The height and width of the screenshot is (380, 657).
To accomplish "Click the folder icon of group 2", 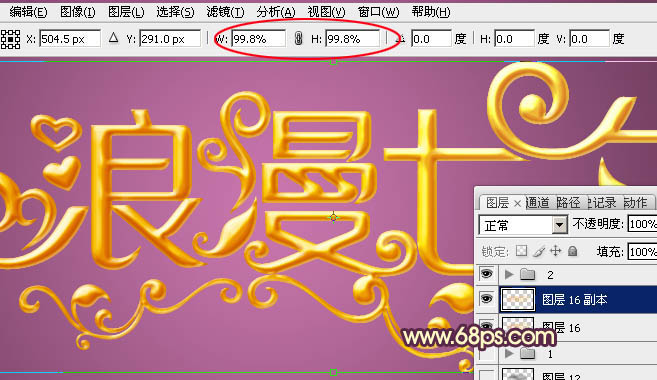I will tap(528, 274).
